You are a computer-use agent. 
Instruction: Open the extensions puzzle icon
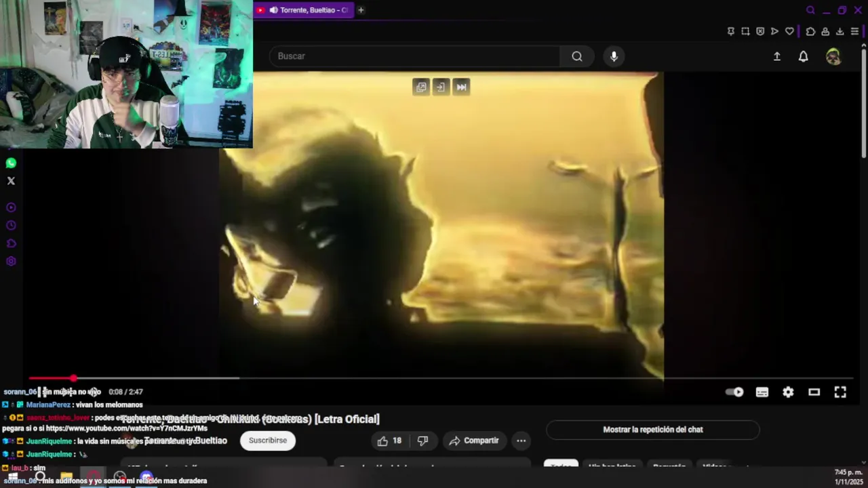click(810, 31)
